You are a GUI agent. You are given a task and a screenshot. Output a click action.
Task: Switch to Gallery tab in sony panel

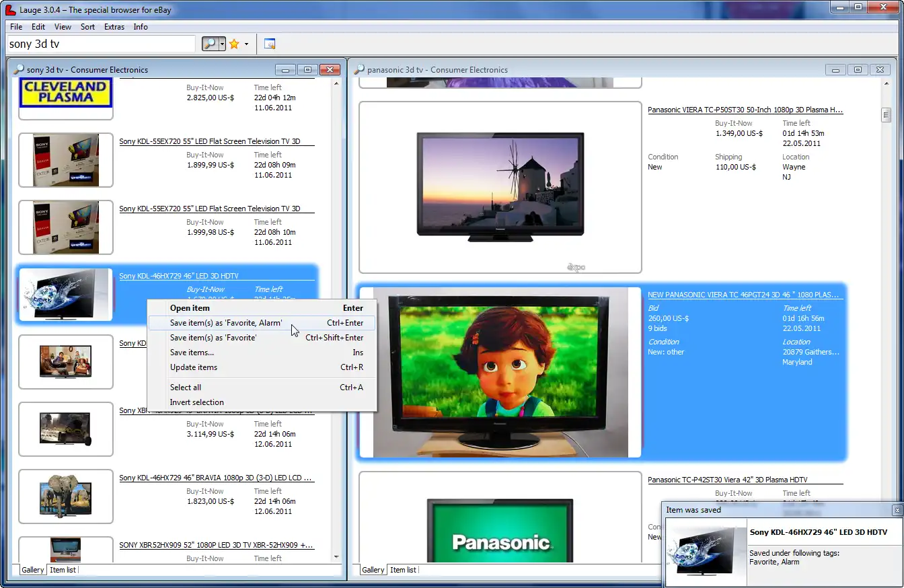point(33,570)
